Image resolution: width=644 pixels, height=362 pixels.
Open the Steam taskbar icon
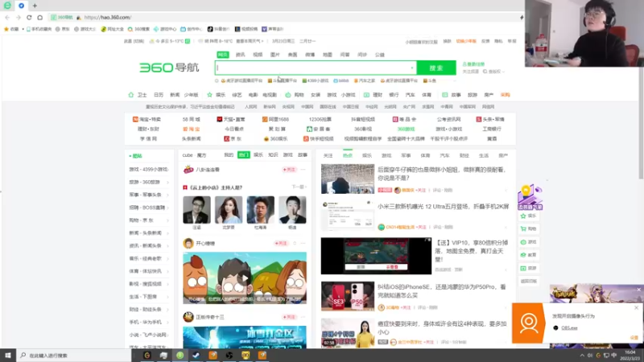click(x=196, y=356)
